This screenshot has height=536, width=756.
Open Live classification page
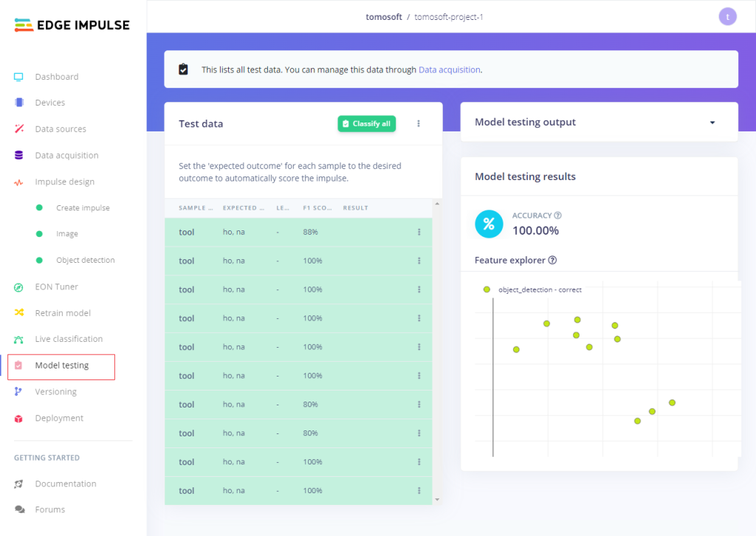coord(69,339)
